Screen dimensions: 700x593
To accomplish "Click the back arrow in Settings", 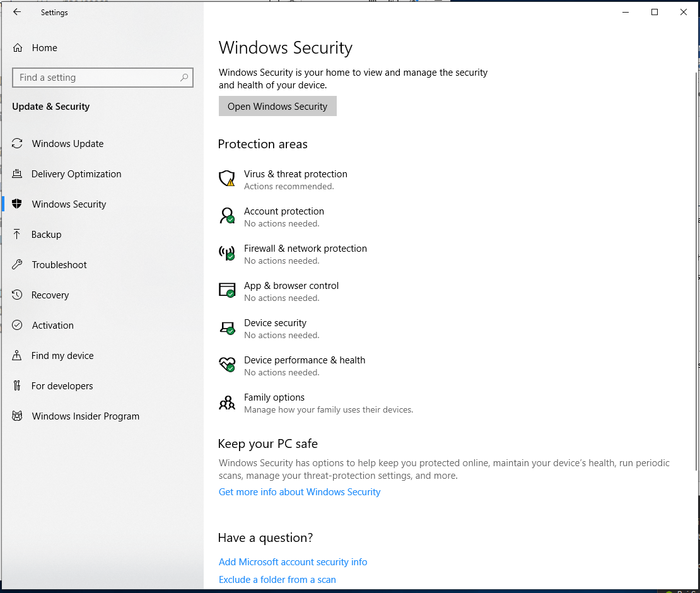I will point(17,12).
